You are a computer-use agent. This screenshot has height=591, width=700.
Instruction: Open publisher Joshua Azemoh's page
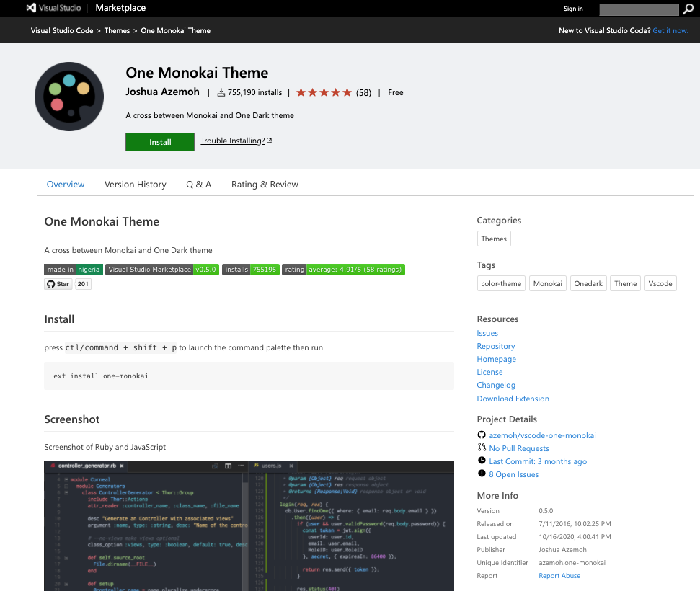162,92
